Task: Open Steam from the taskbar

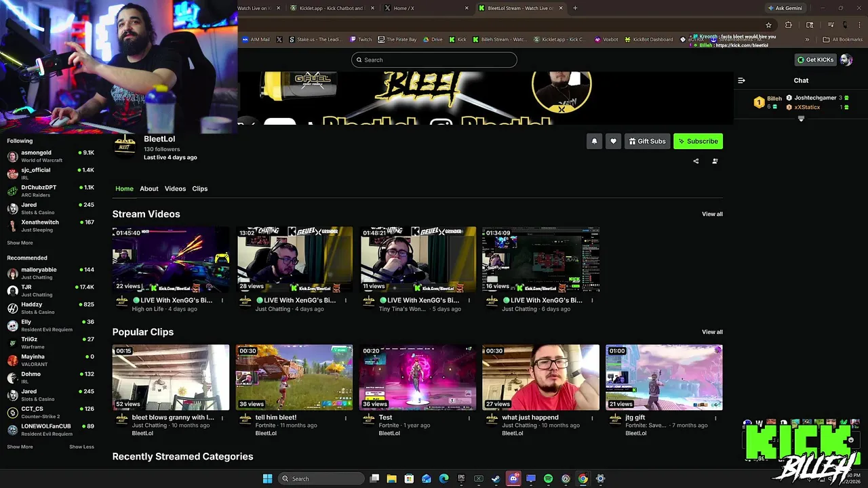Action: [x=496, y=479]
